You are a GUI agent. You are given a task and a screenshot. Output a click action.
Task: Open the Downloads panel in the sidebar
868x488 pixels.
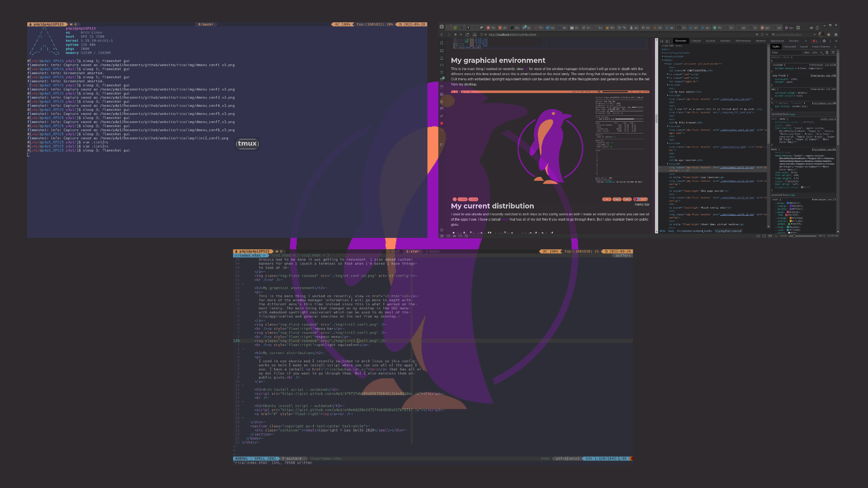pyautogui.click(x=441, y=58)
